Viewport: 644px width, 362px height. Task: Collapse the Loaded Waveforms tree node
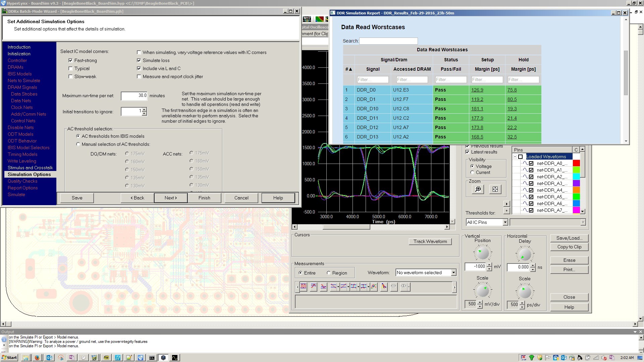point(515,157)
